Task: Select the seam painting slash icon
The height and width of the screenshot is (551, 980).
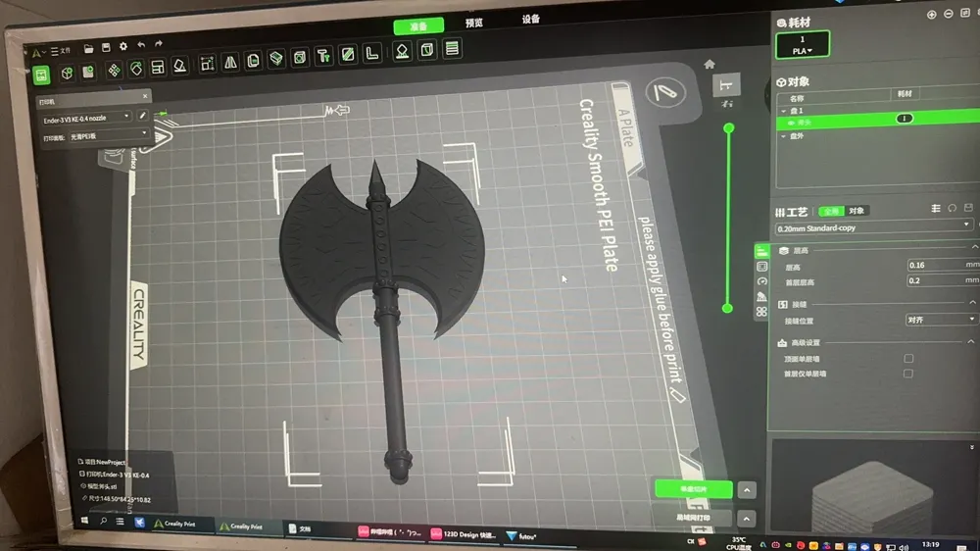Action: click(x=348, y=54)
